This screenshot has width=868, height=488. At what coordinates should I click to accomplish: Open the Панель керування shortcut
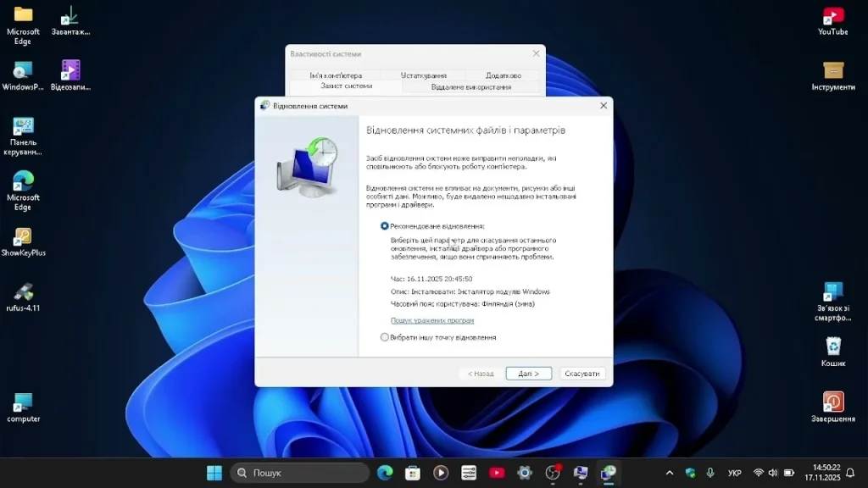pos(23,136)
